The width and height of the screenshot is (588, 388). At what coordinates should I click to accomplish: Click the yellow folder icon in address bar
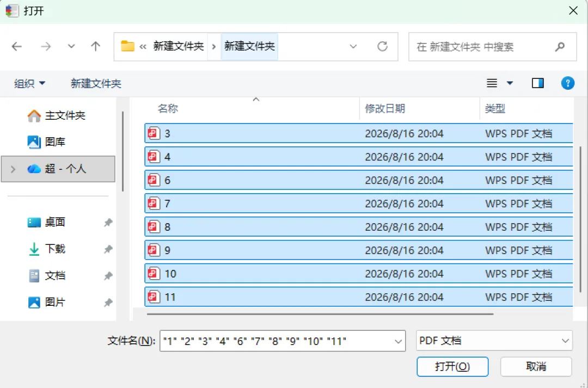tap(127, 46)
